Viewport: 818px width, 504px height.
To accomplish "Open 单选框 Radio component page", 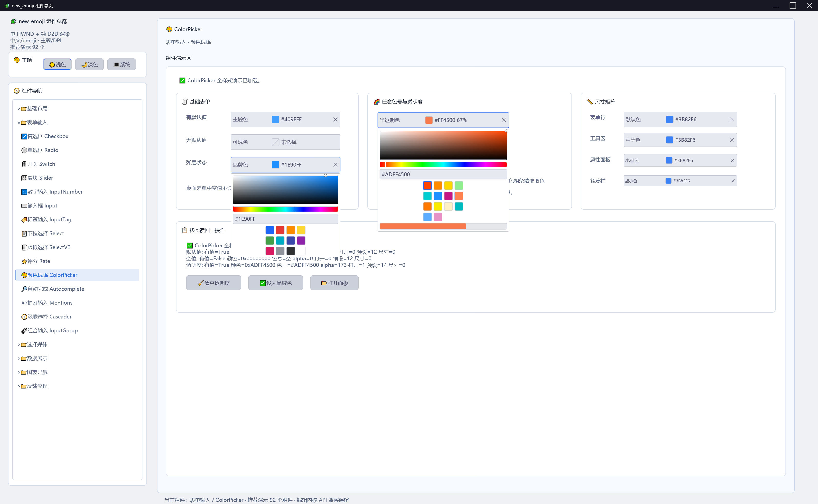I will click(77, 150).
